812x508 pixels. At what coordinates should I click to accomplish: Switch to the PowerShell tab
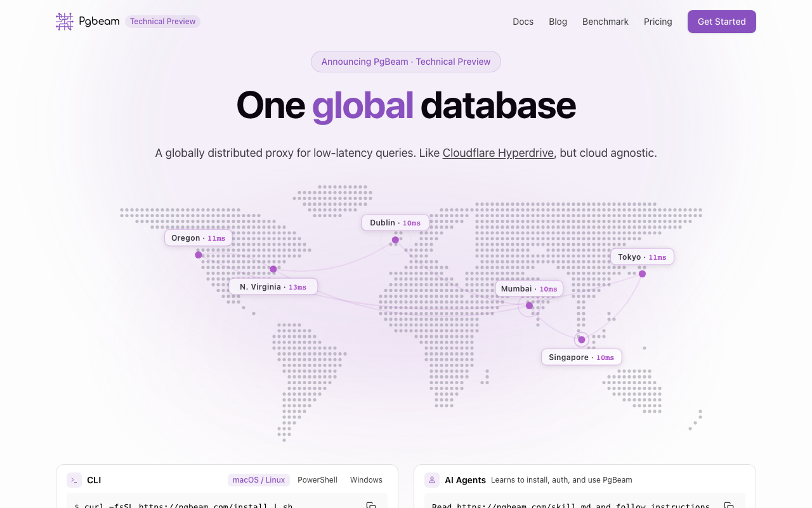[317, 480]
